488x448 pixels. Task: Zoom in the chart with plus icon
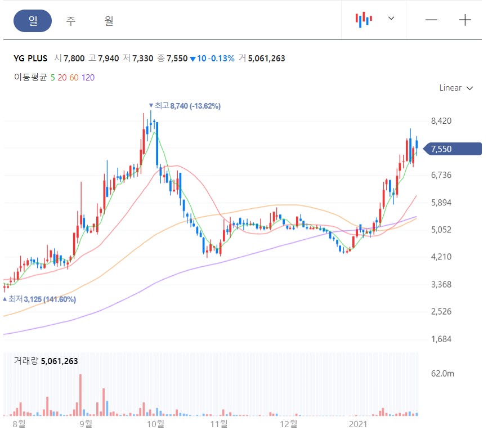[465, 20]
